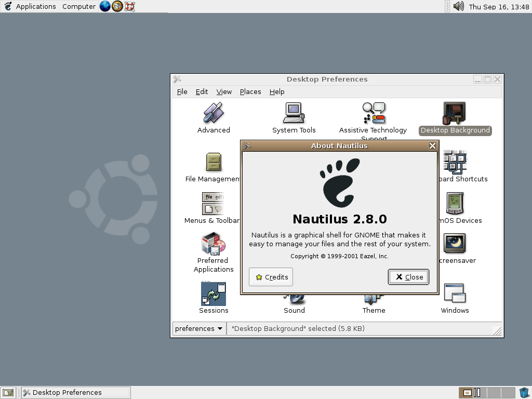The height and width of the screenshot is (399, 532).
Task: Click the Nautilus 2.8.0 heading text
Action: click(x=340, y=219)
